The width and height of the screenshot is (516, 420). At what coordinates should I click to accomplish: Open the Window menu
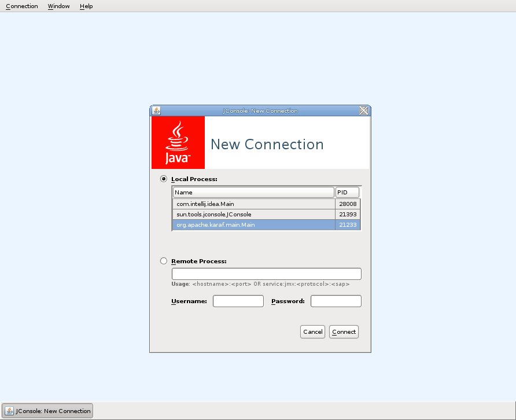tap(58, 6)
